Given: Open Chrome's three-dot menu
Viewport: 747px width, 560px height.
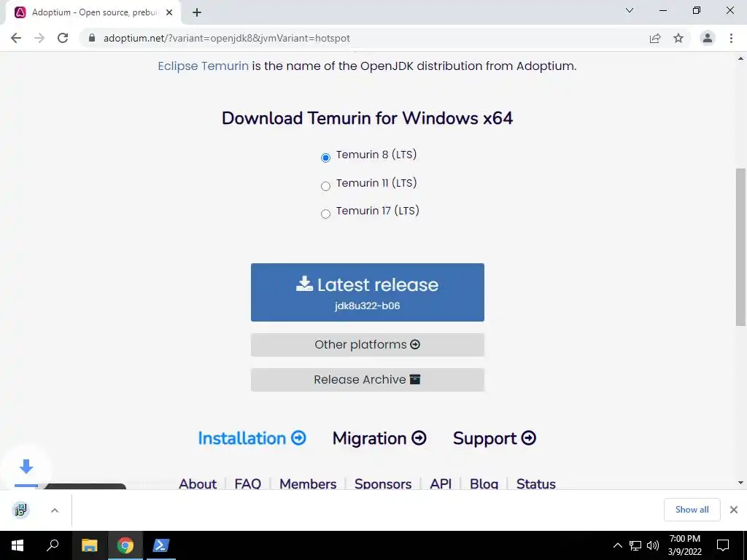Looking at the screenshot, I should point(731,38).
